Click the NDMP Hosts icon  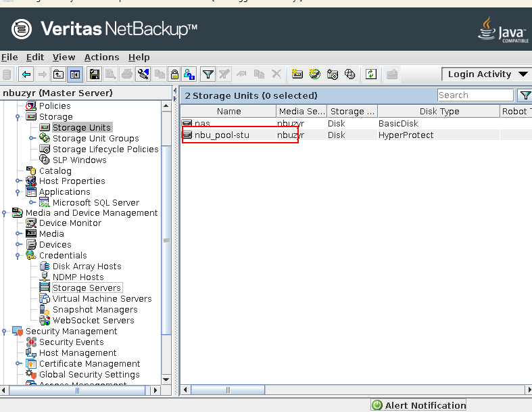(x=45, y=277)
